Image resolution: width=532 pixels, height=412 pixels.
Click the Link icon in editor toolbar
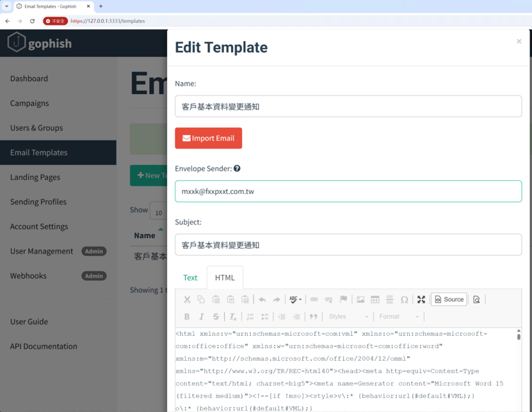pyautogui.click(x=314, y=299)
